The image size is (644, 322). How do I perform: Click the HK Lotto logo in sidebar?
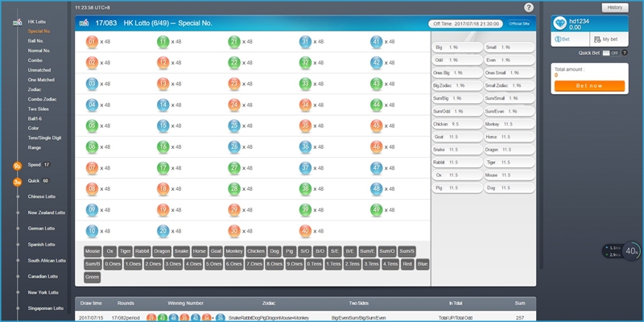click(x=17, y=21)
